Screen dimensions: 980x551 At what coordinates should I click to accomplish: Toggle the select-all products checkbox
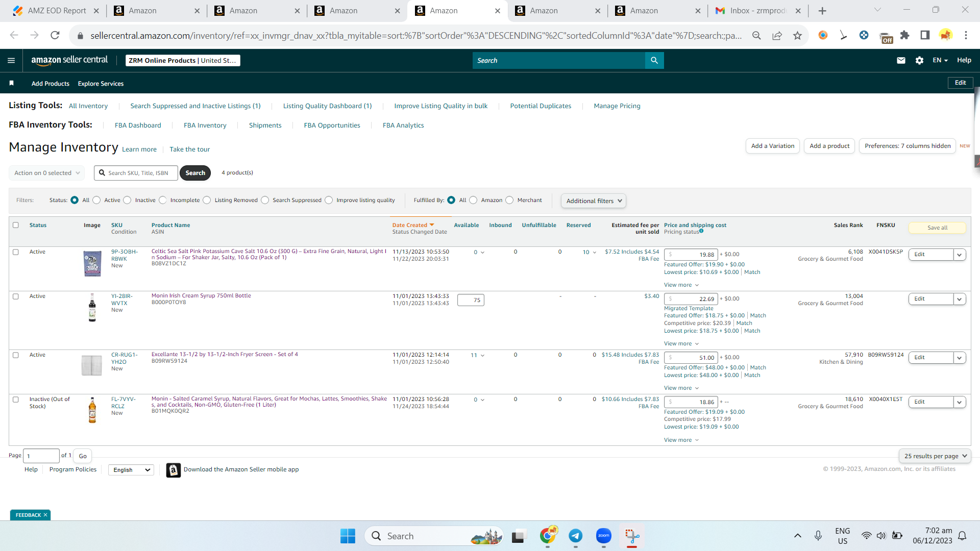point(16,225)
